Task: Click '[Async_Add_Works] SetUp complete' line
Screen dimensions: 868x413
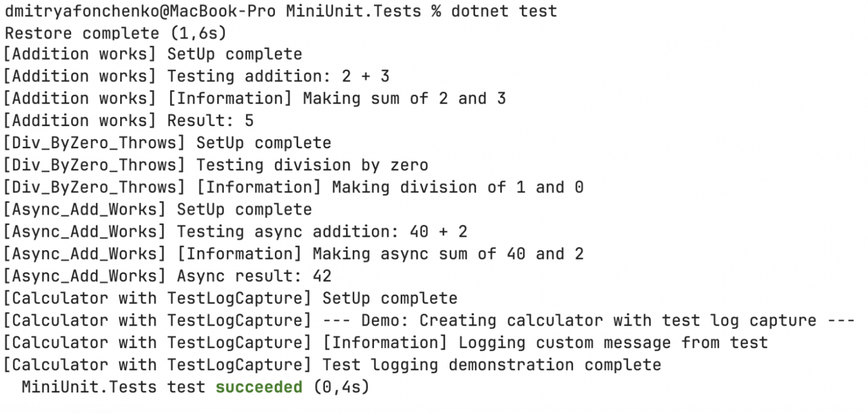Action: coord(157,210)
